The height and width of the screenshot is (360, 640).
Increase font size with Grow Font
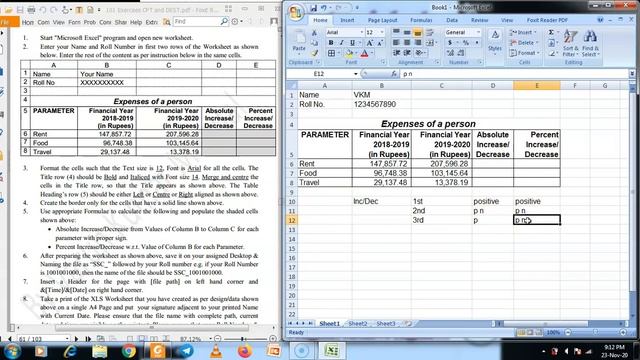point(369,43)
